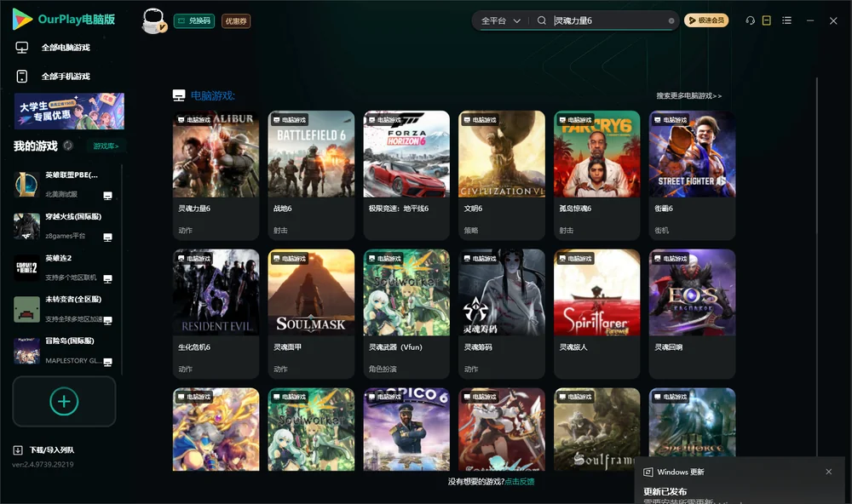The image size is (852, 504).
Task: Click 射击 genre label under 孤岛惊魂6
Action: pos(567,230)
